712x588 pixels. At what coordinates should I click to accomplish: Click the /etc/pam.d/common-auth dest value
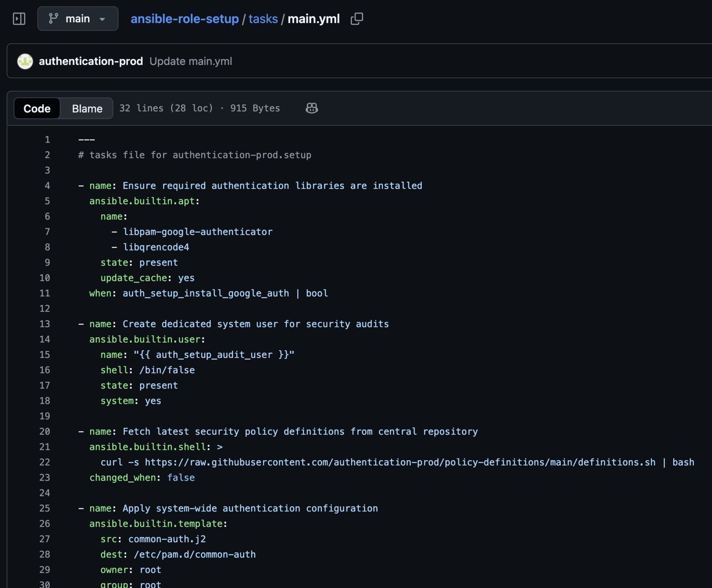[x=194, y=554]
